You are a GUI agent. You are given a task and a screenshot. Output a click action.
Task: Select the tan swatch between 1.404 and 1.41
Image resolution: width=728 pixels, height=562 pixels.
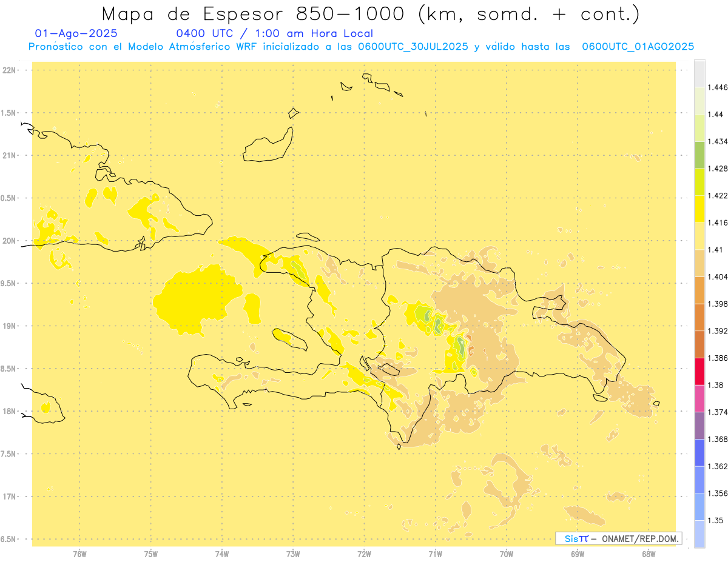(x=699, y=263)
